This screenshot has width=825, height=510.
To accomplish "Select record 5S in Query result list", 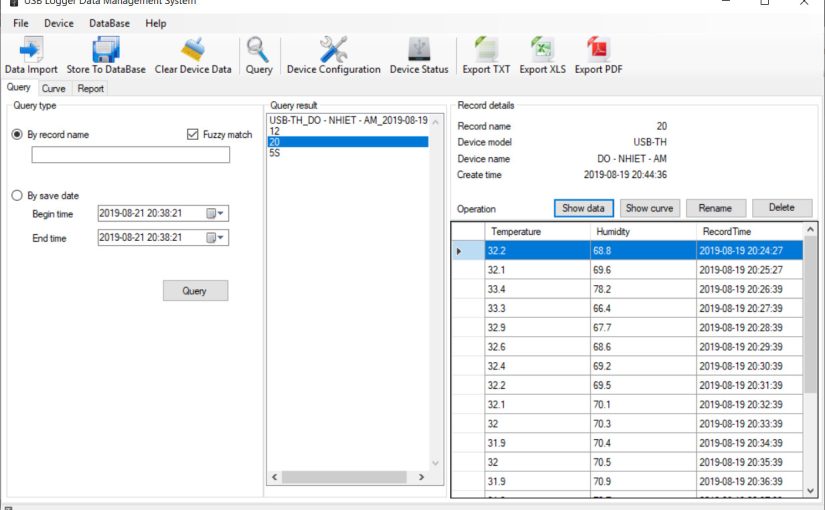I will click(274, 153).
